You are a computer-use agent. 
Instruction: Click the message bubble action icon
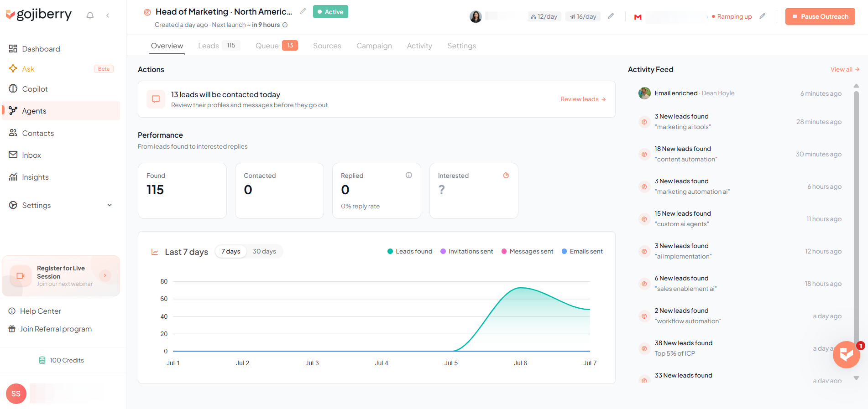pos(156,99)
